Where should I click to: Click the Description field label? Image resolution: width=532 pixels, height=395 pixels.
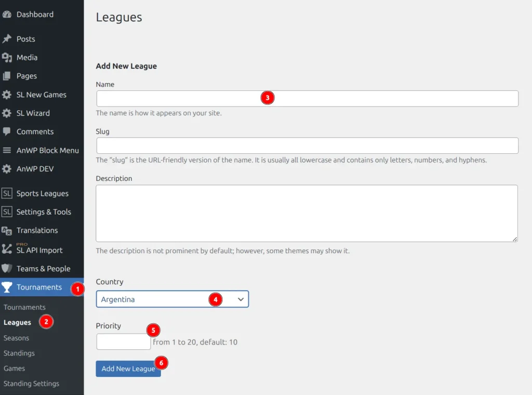point(114,178)
